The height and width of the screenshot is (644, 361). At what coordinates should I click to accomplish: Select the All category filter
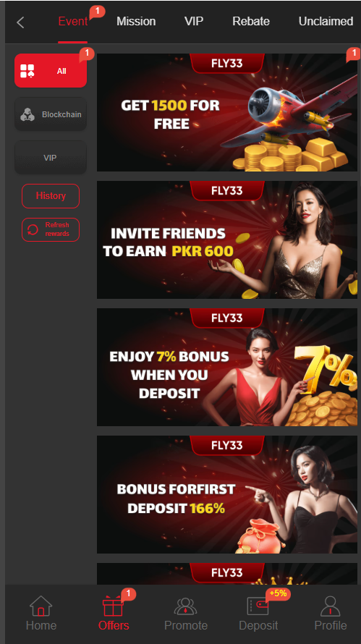(51, 71)
